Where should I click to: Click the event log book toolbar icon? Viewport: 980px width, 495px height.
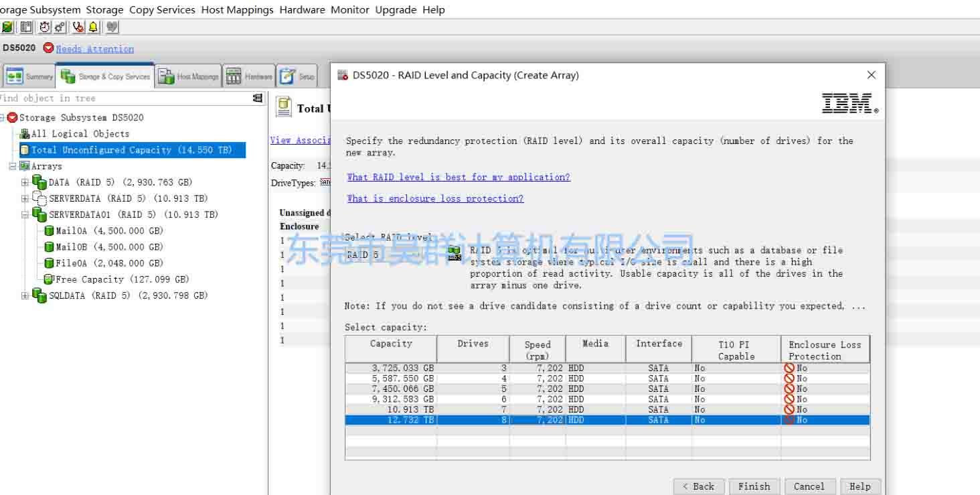tap(26, 27)
